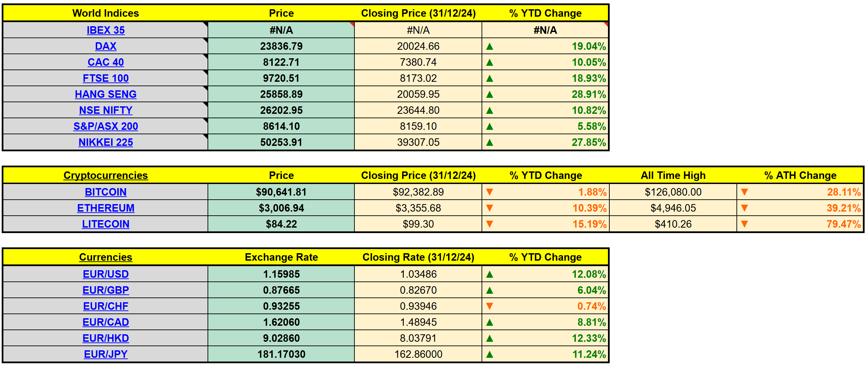Open the EUR/USD currency link

coord(106,274)
